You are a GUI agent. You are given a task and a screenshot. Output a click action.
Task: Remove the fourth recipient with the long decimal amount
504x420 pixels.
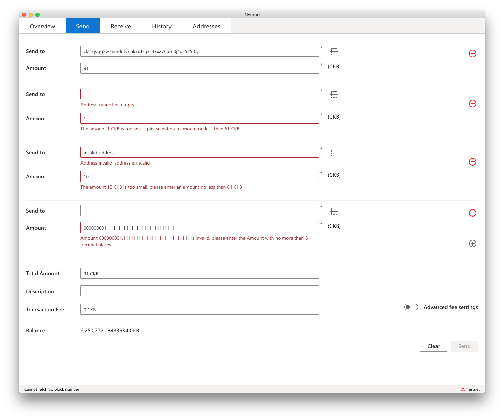[473, 213]
